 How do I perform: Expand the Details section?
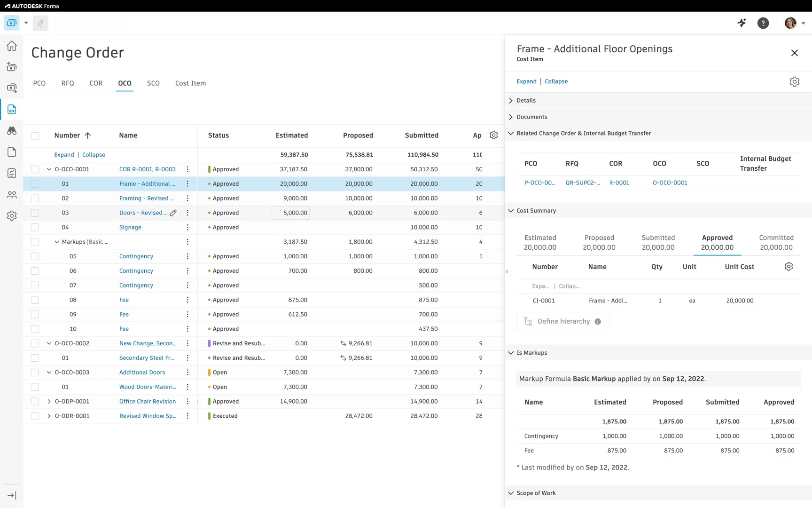click(x=511, y=101)
